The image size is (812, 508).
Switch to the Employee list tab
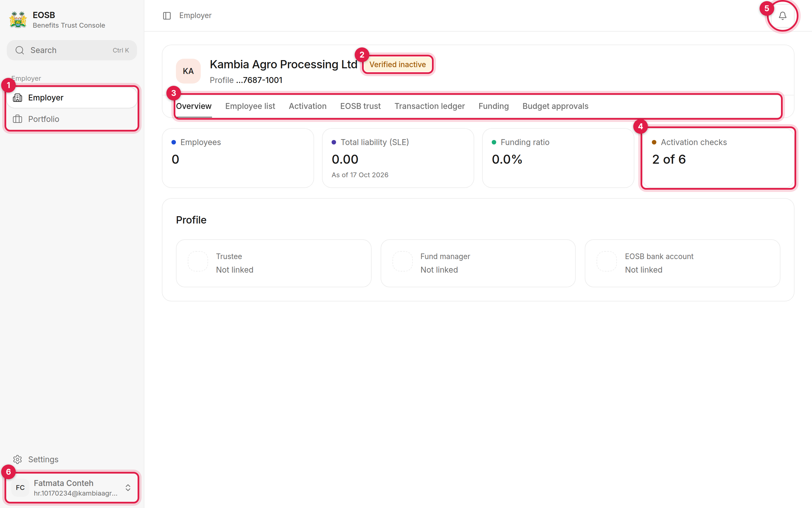(250, 106)
